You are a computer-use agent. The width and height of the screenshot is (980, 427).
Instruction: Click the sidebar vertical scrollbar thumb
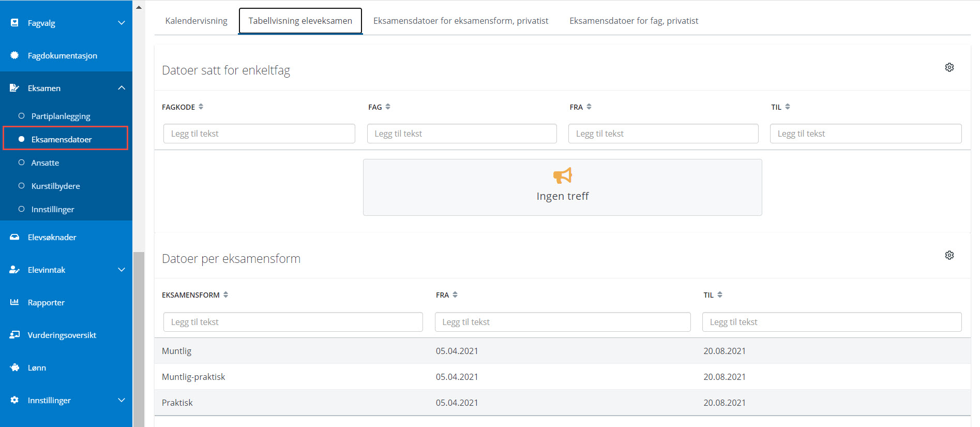[x=139, y=339]
